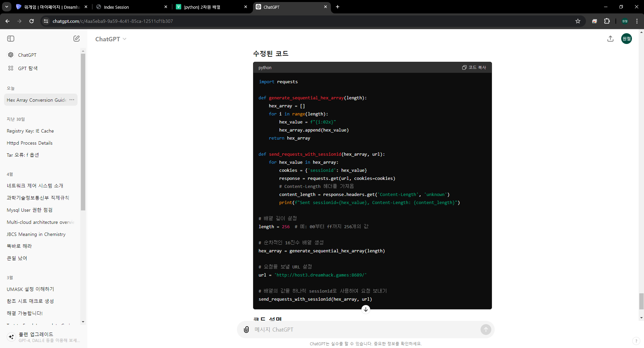The height and width of the screenshot is (348, 644).
Task: Click the sidebar scrollbar up arrow
Action: pos(83,51)
